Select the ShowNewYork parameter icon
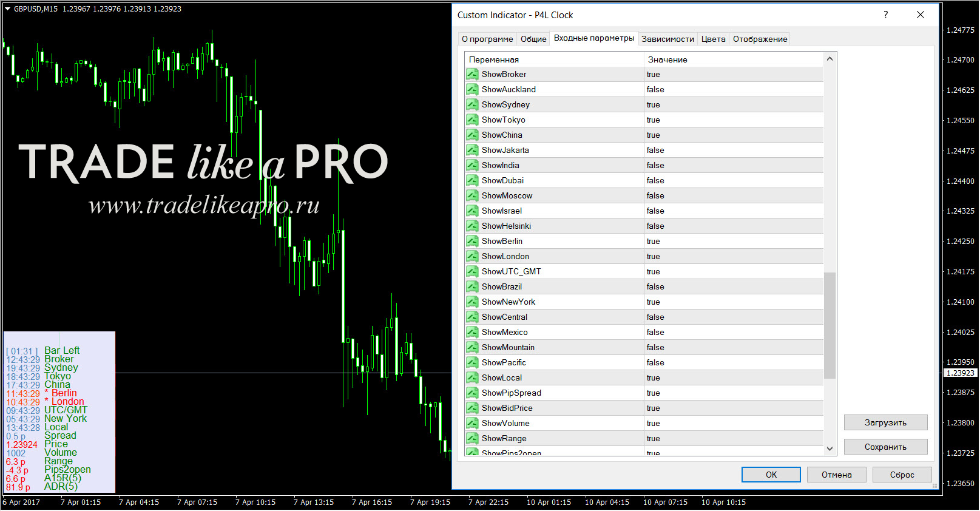Image resolution: width=980 pixels, height=511 pixels. tap(472, 302)
